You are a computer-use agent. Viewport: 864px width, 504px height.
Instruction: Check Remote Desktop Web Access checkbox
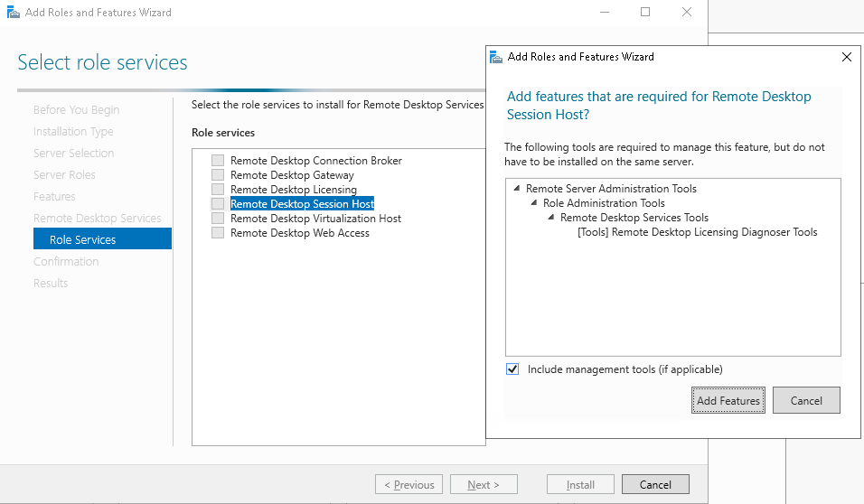(218, 232)
